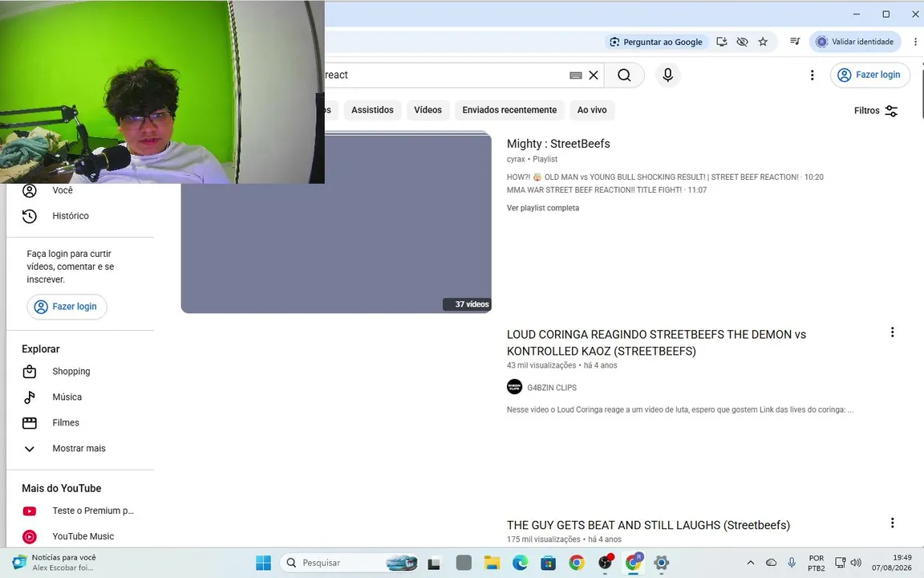Bookmark this page with the star icon
Viewport: 924px width, 578px height.
pyautogui.click(x=763, y=42)
